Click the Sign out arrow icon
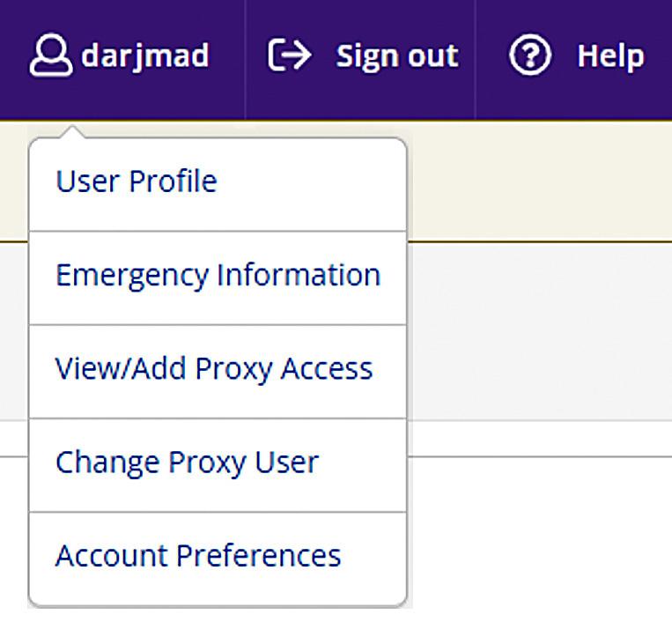 coord(290,56)
